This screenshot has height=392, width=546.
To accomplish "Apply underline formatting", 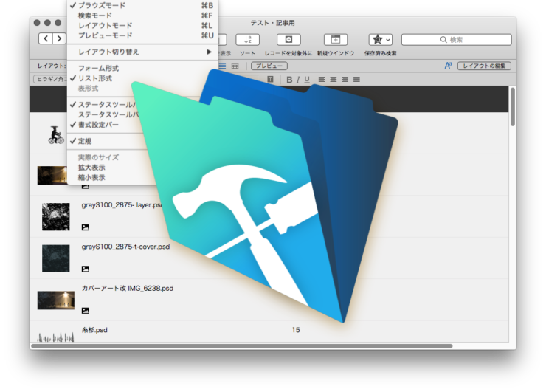I will [x=307, y=80].
